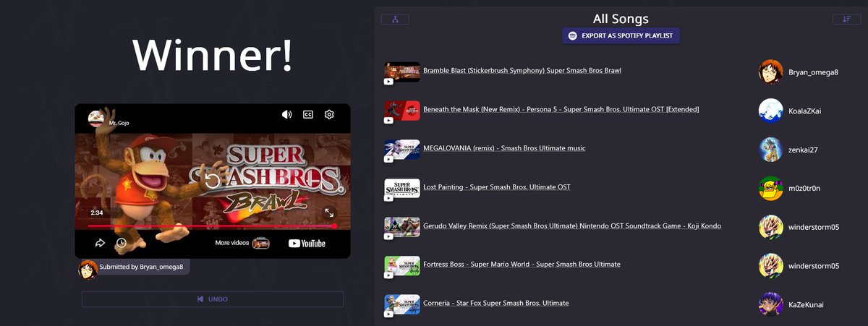
Task: Open the Corneria Star Fox song link
Action: click(495, 303)
